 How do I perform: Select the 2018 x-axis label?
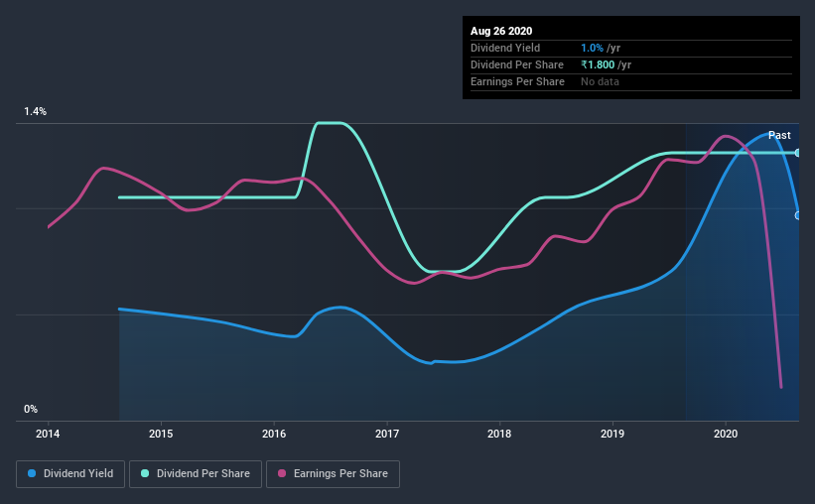[499, 434]
